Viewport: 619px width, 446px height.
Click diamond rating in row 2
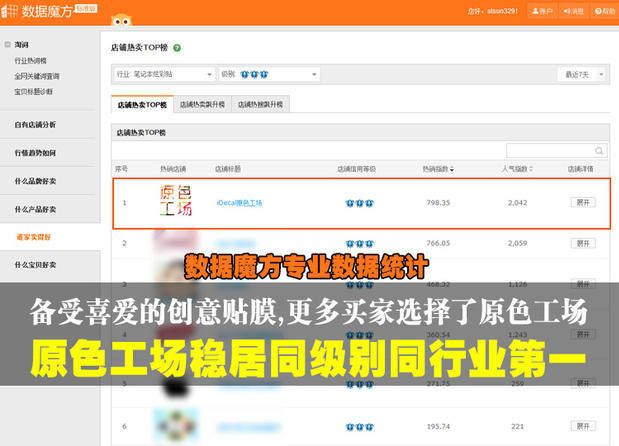359,244
